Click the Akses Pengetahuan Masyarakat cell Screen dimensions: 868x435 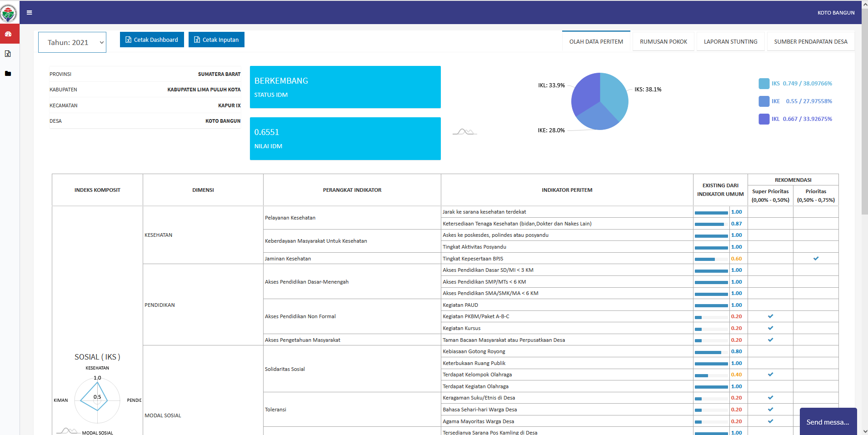(x=352, y=340)
